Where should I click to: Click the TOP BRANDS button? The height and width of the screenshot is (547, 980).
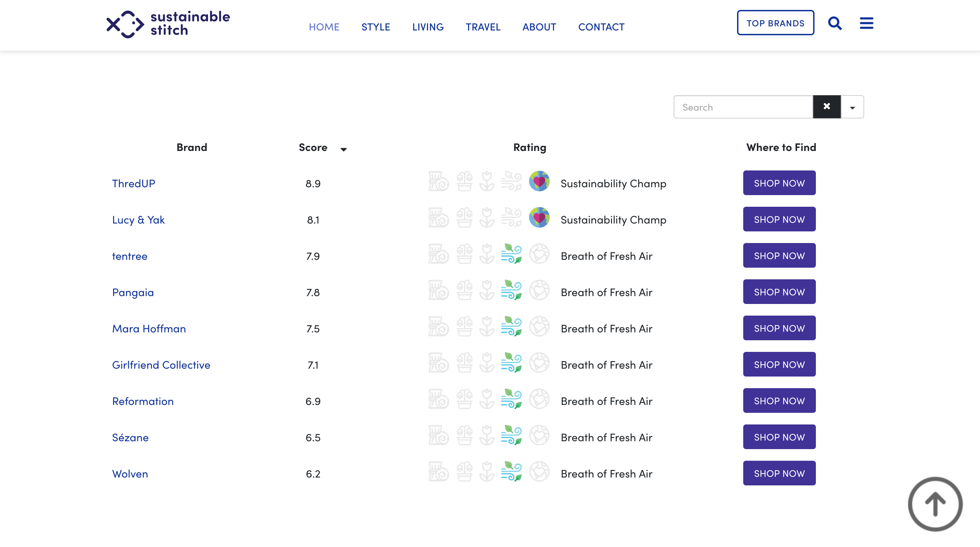click(x=775, y=23)
